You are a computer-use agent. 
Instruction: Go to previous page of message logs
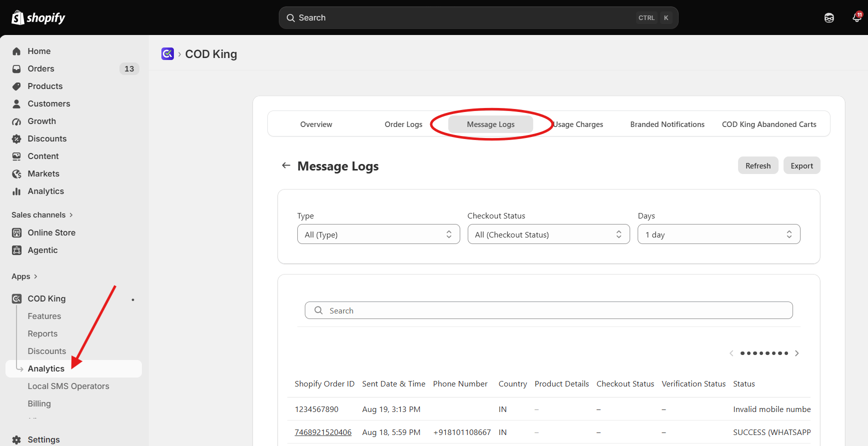coord(732,353)
